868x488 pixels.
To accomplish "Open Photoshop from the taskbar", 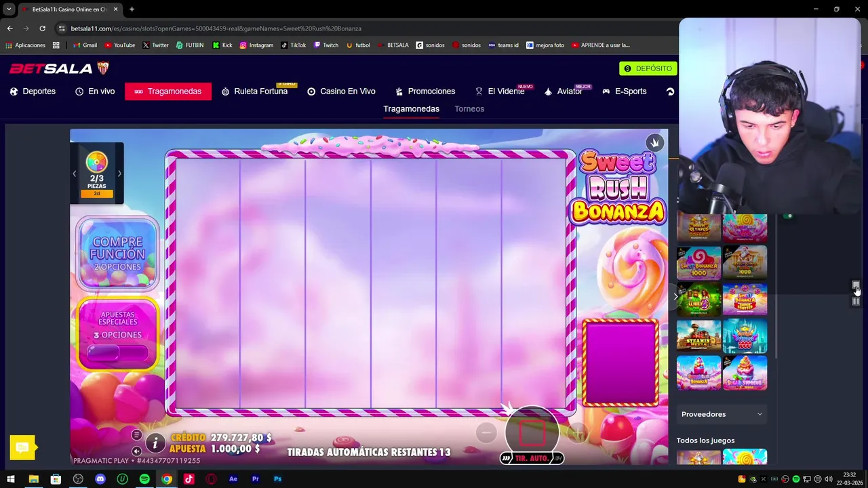I will (x=277, y=479).
